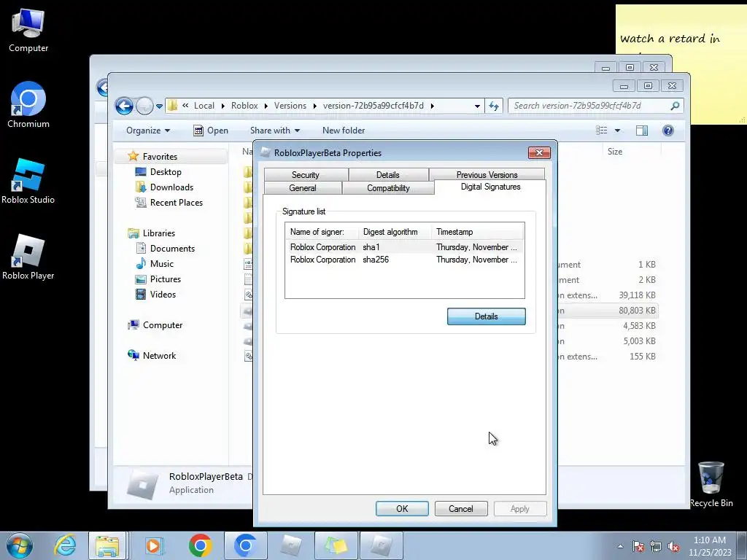Refresh the Explorer address bar location
The height and width of the screenshot is (560, 747).
(x=494, y=106)
